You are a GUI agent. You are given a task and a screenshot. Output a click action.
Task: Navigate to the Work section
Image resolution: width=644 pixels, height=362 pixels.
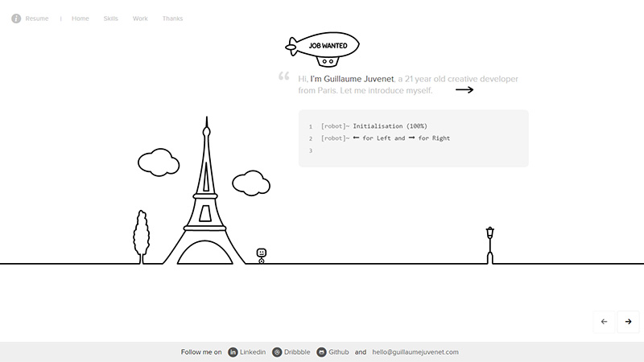(x=140, y=19)
